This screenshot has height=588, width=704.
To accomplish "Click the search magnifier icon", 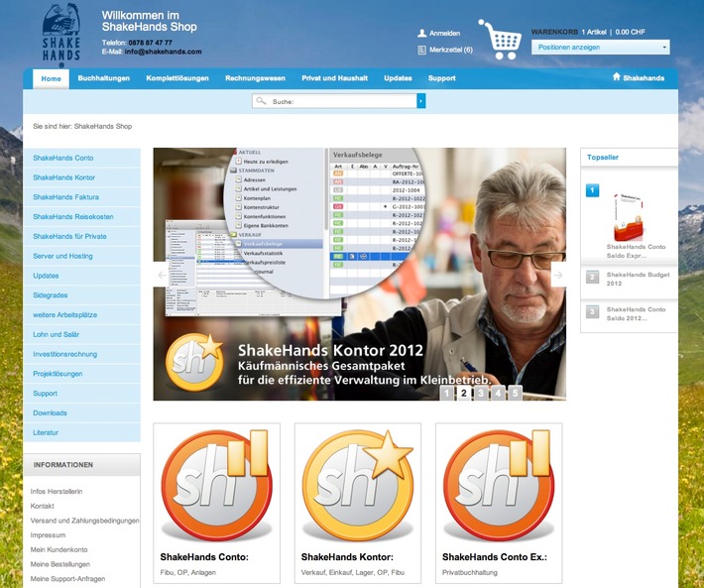I will (261, 101).
